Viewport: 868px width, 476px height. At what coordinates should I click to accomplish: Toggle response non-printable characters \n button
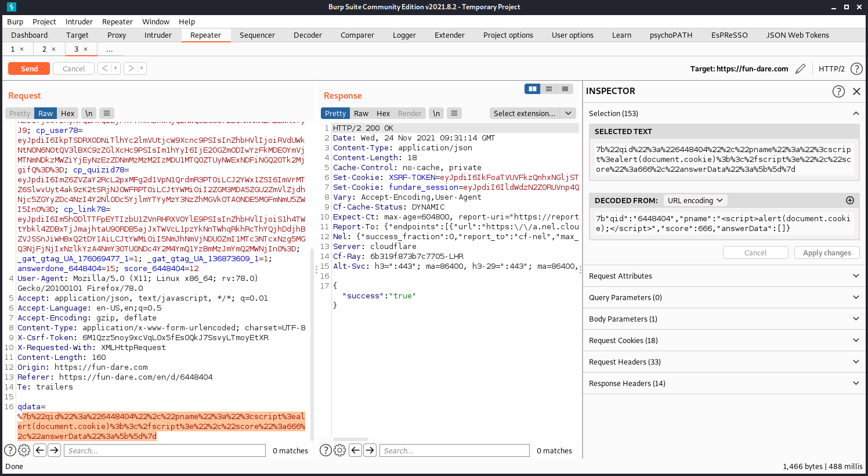tap(436, 113)
